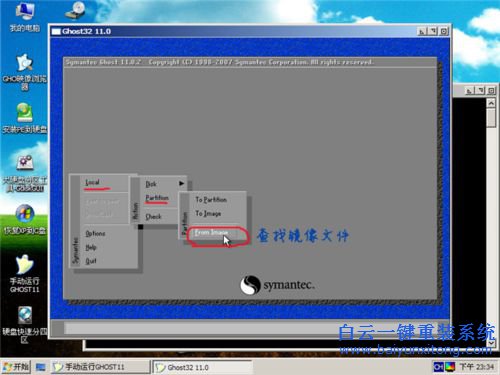This screenshot has height=375, width=500.
Task: Select Partition in the Local submenu
Action: 157,198
